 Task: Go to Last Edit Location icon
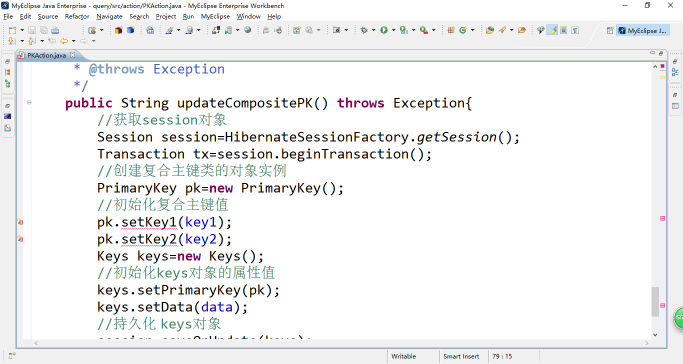52,40
